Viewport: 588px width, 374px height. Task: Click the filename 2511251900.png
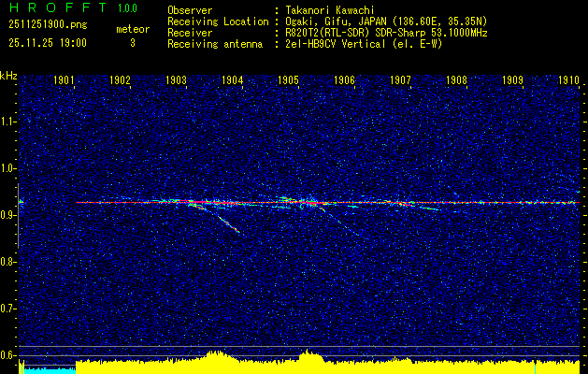click(48, 25)
